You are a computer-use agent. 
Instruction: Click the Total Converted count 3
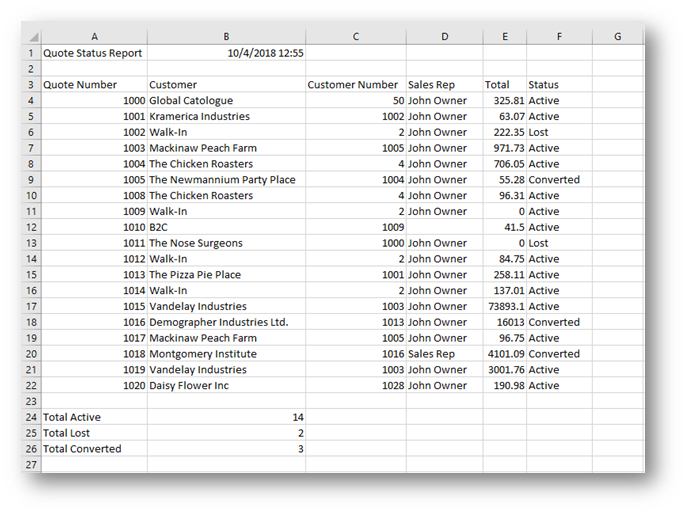pyautogui.click(x=226, y=448)
